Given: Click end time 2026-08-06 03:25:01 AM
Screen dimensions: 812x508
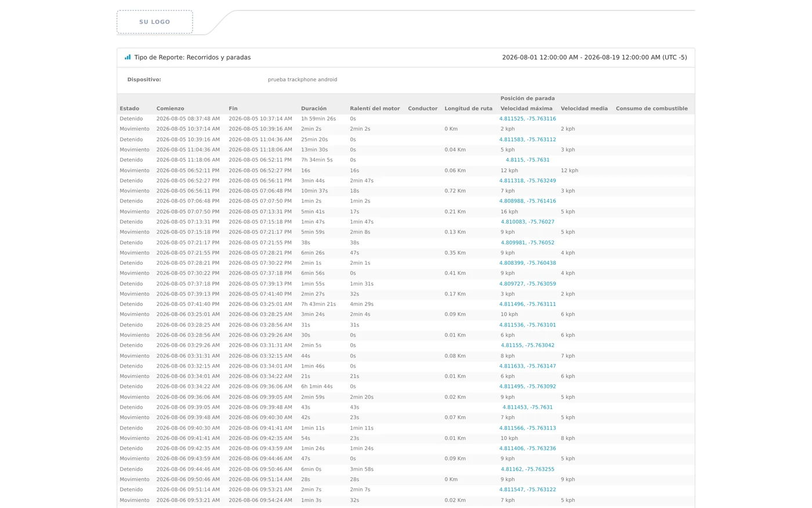Looking at the screenshot, I should (260, 304).
